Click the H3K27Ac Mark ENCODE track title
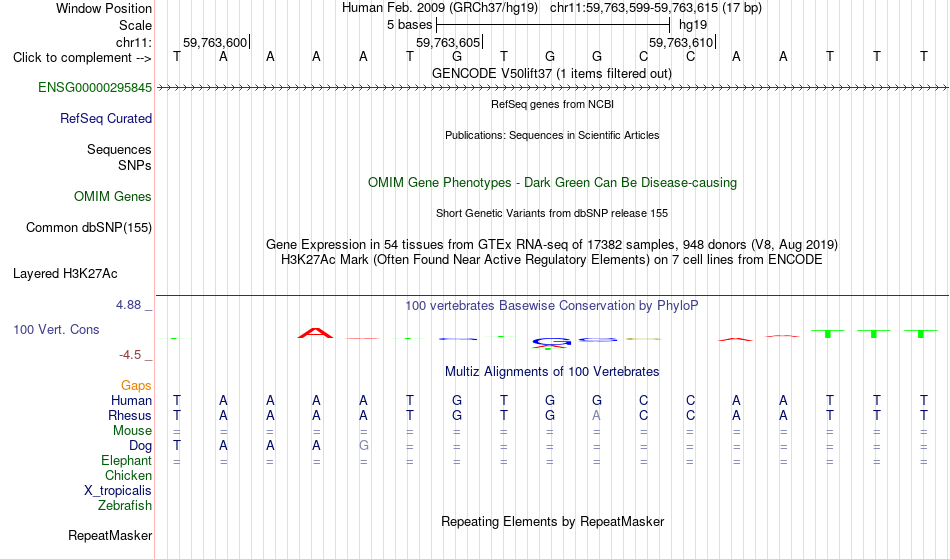This screenshot has width=950, height=559. click(552, 260)
